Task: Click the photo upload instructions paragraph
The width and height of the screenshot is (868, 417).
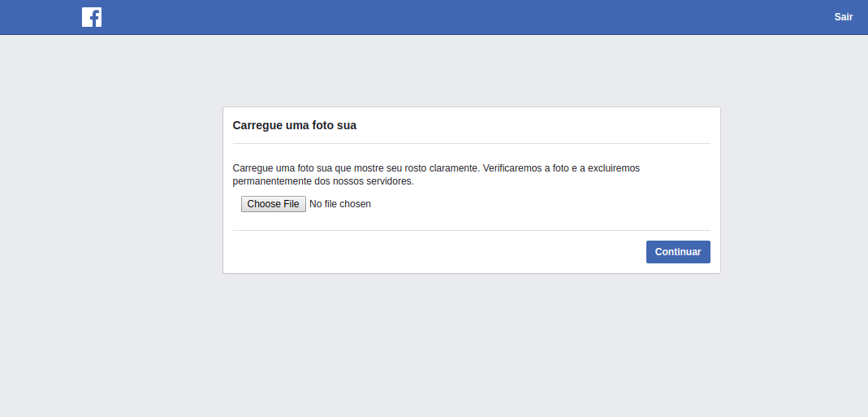Action: click(x=436, y=175)
